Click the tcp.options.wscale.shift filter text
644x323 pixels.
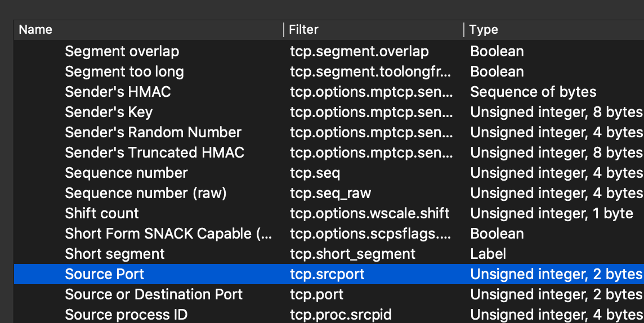click(369, 213)
